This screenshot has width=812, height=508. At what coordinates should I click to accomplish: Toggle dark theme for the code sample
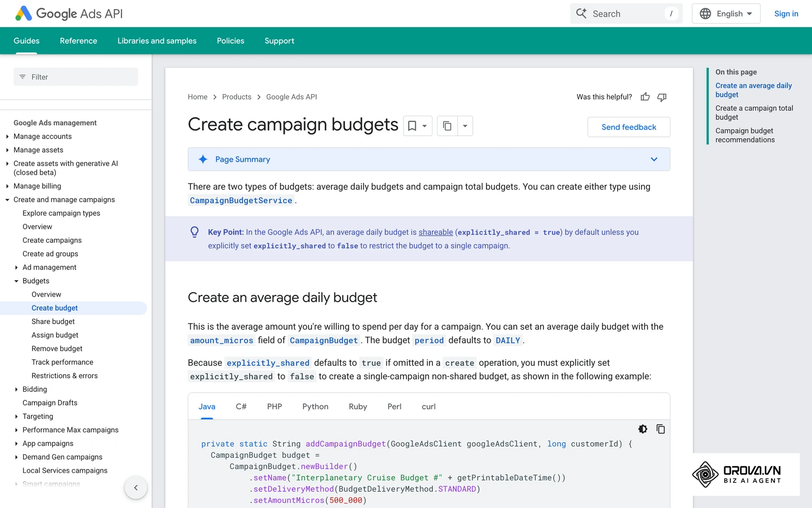(643, 429)
